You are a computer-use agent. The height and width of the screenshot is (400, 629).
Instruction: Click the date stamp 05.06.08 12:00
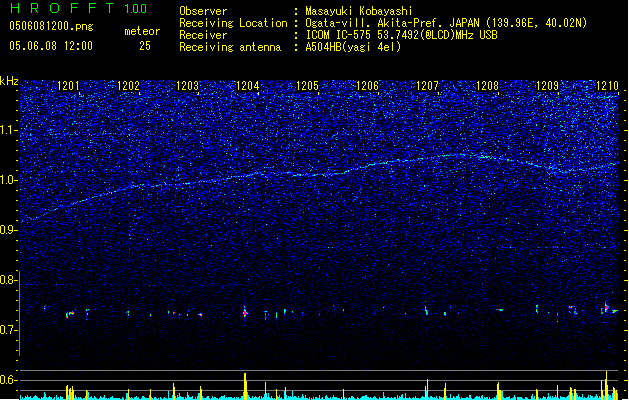[51, 46]
